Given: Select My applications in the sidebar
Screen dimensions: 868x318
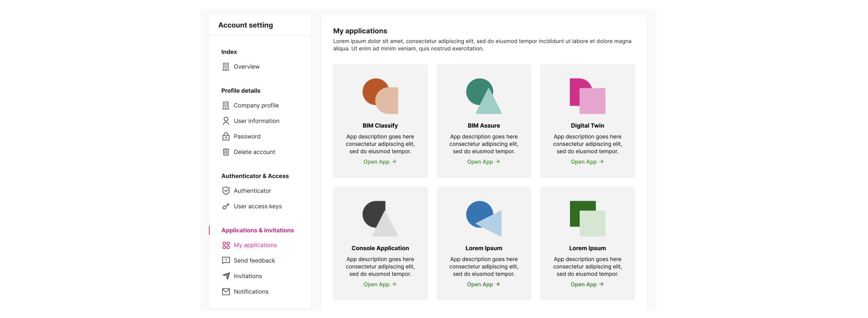Looking at the screenshot, I should [255, 245].
